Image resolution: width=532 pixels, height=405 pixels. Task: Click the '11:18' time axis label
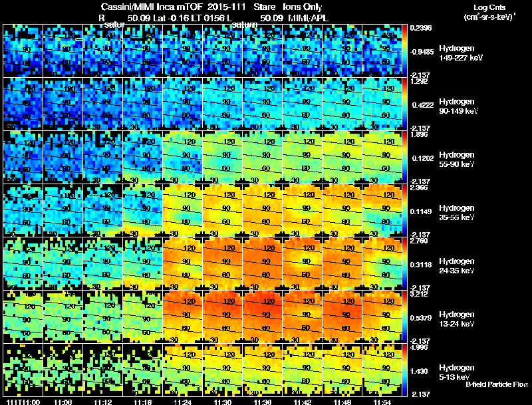pyautogui.click(x=143, y=402)
